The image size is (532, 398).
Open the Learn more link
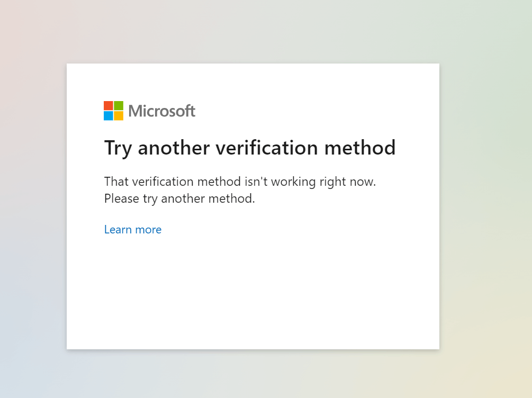pyautogui.click(x=133, y=230)
